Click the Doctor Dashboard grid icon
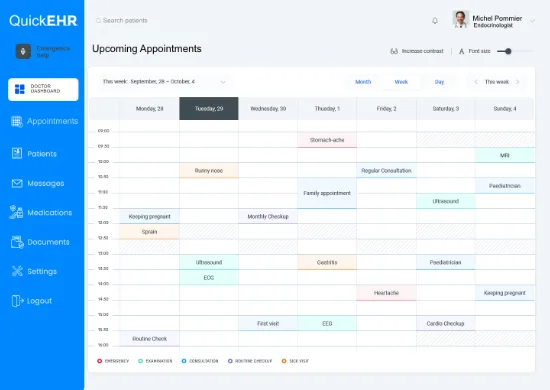Screen dimensions: 550x390 20,89
